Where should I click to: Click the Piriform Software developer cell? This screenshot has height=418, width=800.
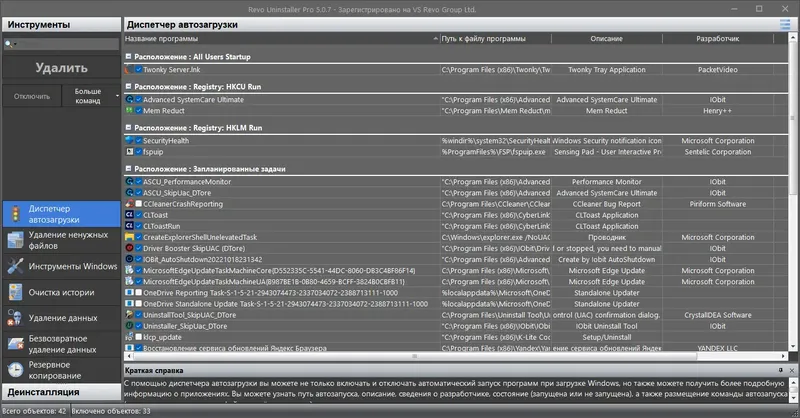pos(718,204)
